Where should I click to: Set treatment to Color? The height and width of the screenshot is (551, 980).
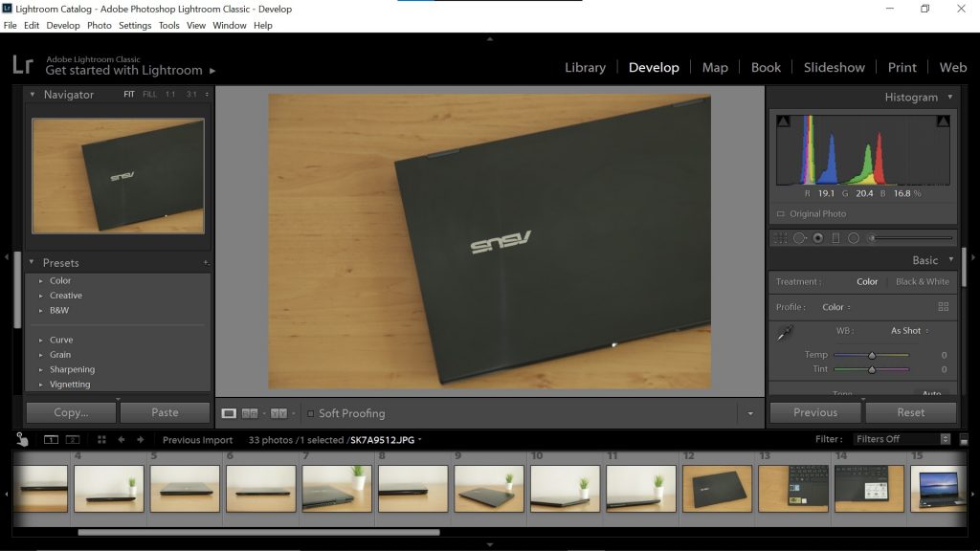[867, 282]
